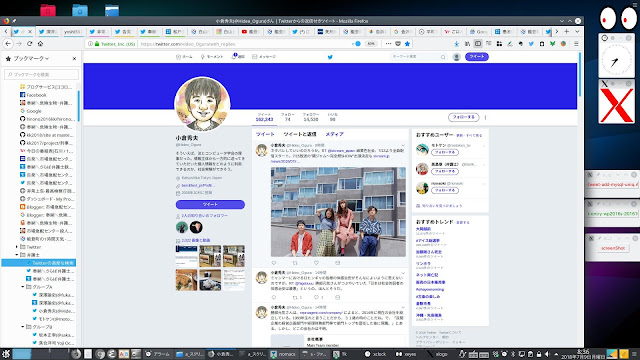640x360 pixels.
Task: Click the xeyes task in the taskbar
Action: click(407, 354)
